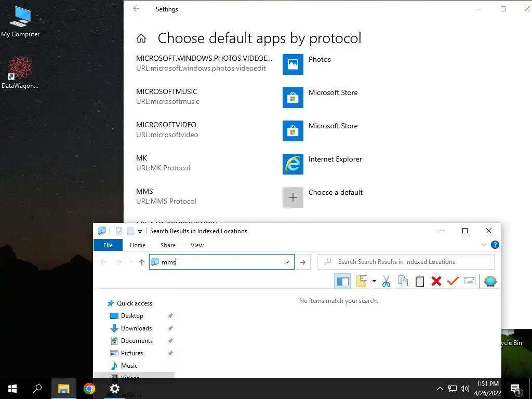Click the New folder quick access toolbar icon

(130, 231)
